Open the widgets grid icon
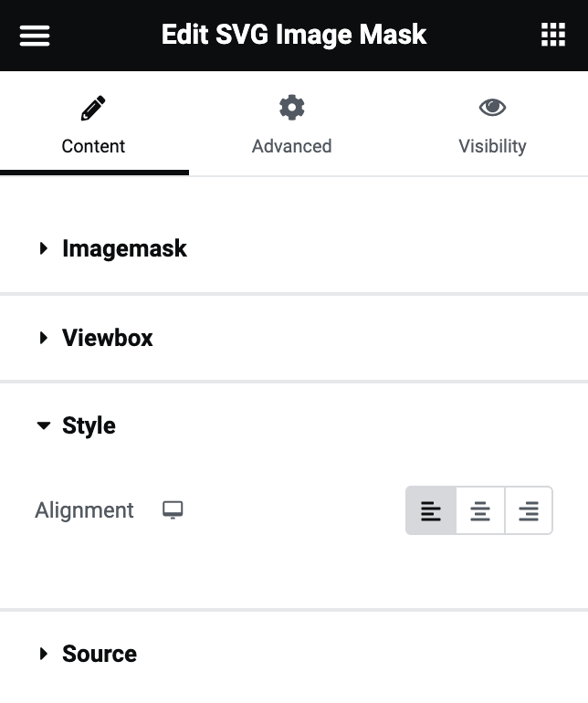 pyautogui.click(x=553, y=35)
